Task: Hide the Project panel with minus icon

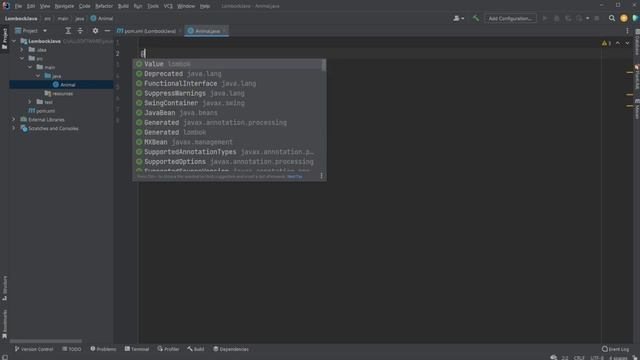Action: coord(107,31)
